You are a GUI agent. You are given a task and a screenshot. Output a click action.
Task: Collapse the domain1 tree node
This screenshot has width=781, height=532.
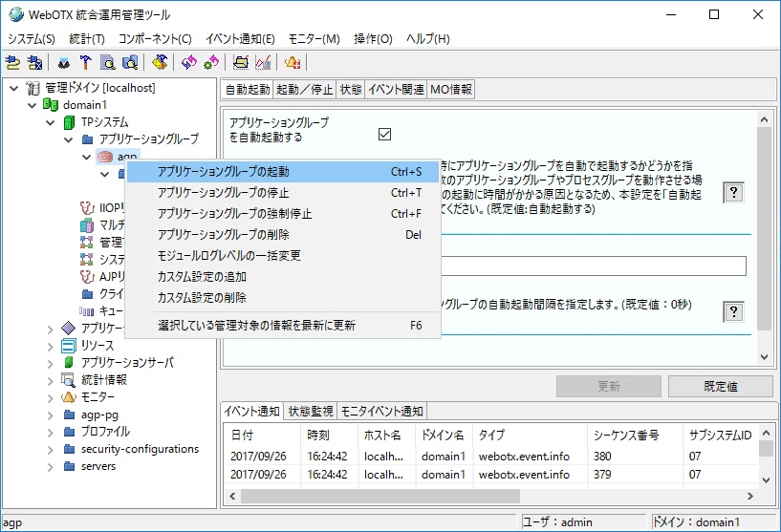pos(32,105)
